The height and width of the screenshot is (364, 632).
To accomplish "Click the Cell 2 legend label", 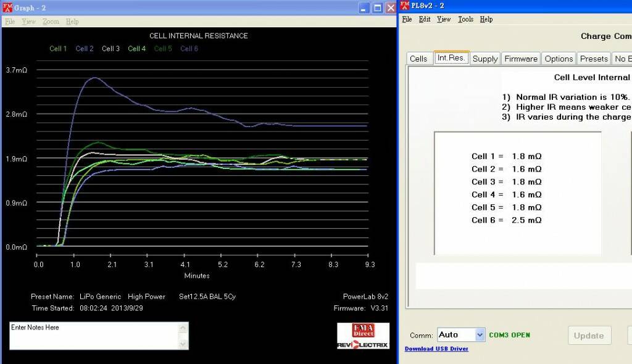I will pyautogui.click(x=84, y=48).
